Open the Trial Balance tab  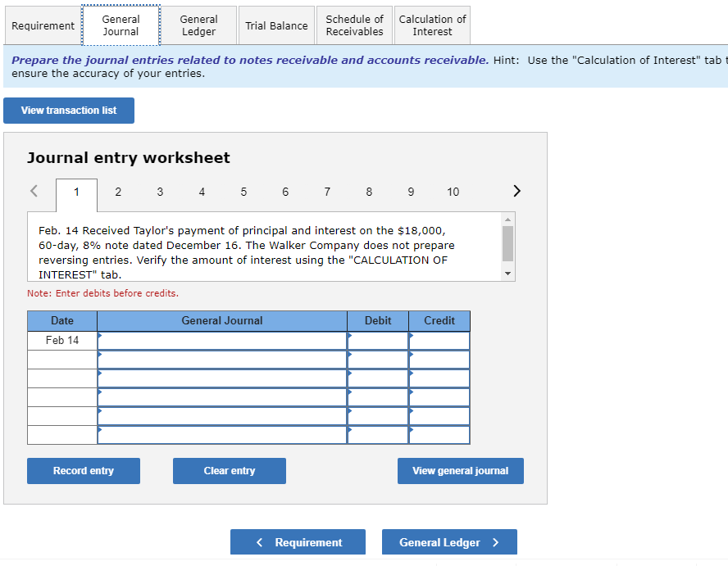pyautogui.click(x=276, y=25)
